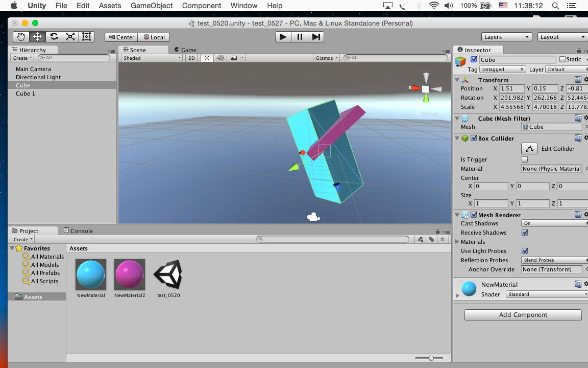Expand the Materials section
The image size is (588, 368).
(x=458, y=242)
